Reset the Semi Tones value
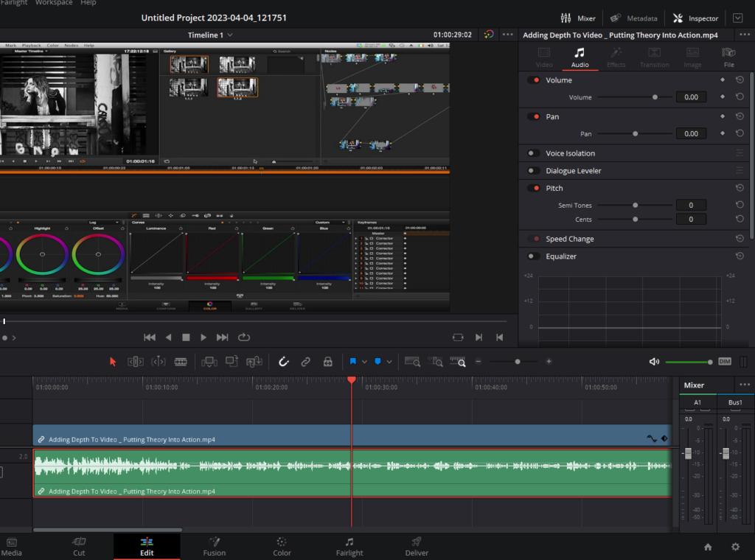755x560 pixels. click(740, 205)
